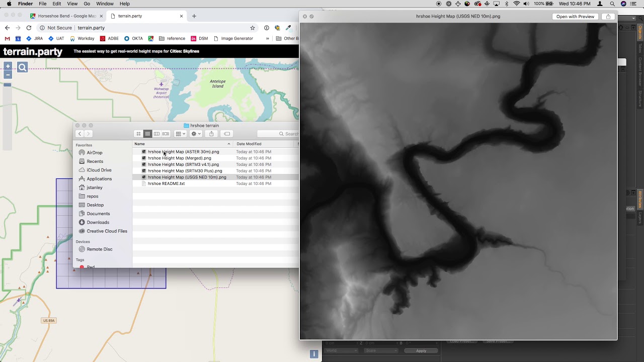Click the Quick Look share icon

click(608, 17)
